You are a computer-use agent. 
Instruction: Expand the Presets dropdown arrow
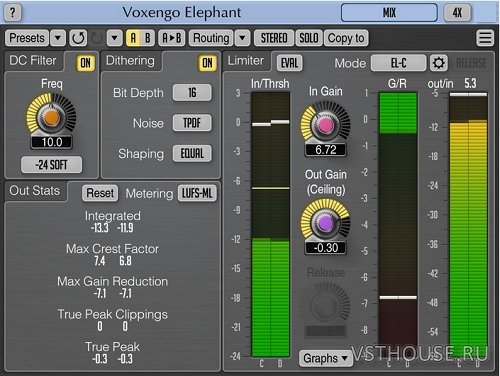coord(58,38)
